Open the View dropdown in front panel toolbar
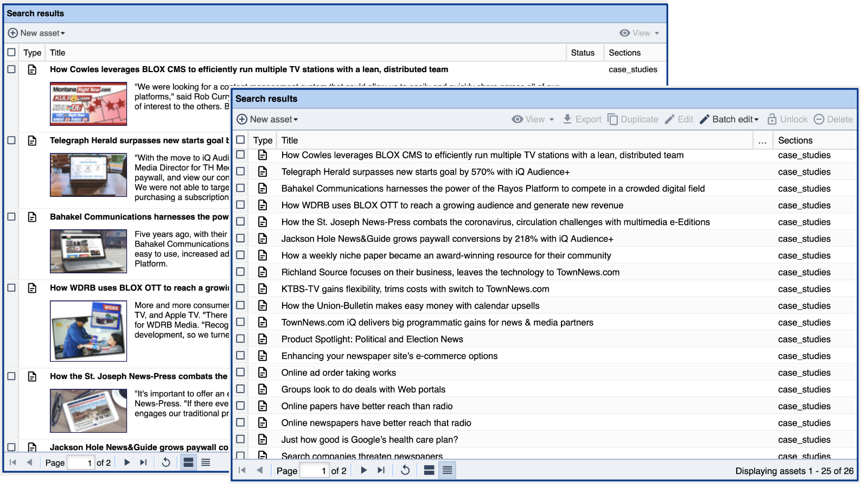 [x=533, y=119]
